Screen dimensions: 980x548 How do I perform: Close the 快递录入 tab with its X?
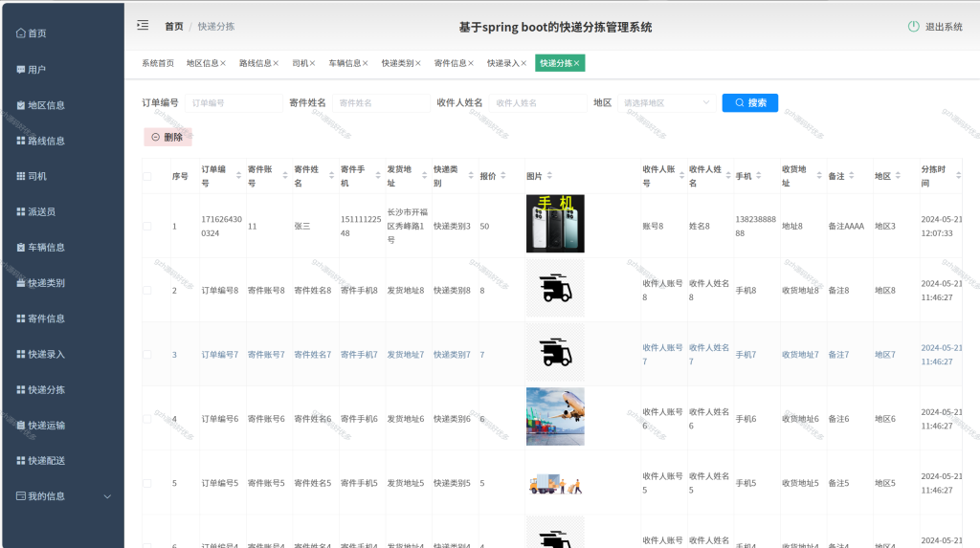point(523,63)
